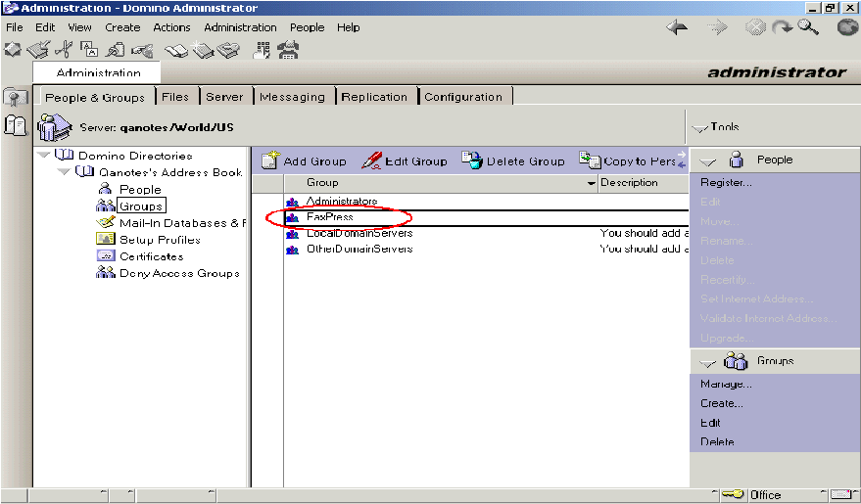This screenshot has width=861, height=504.
Task: Click the key icon in status bar
Action: pos(733,494)
